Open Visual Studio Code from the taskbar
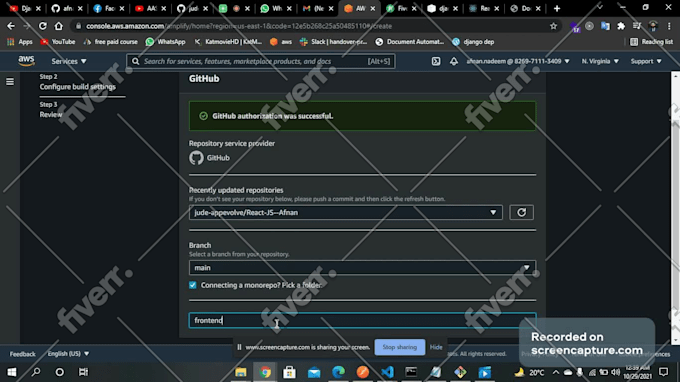This screenshot has height=382, width=680. point(387,372)
